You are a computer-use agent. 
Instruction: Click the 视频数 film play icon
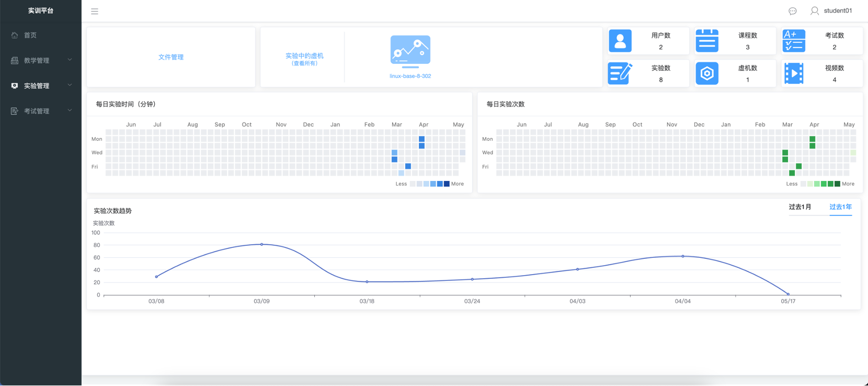click(794, 73)
